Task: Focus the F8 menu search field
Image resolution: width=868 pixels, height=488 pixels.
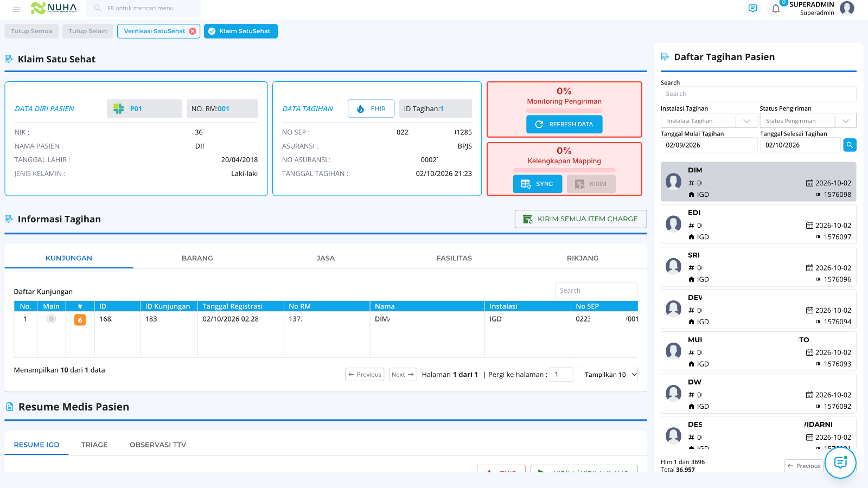Action: (x=144, y=8)
